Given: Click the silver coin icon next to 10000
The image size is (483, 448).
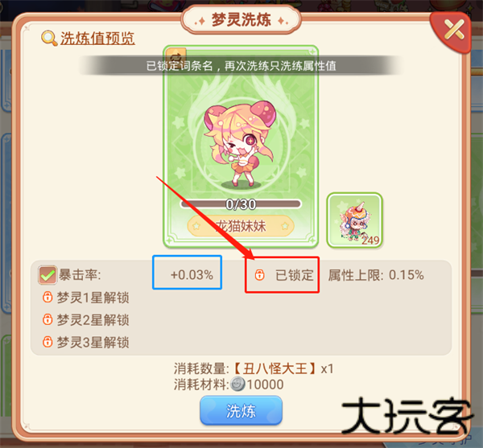Looking at the screenshot, I should click(237, 384).
